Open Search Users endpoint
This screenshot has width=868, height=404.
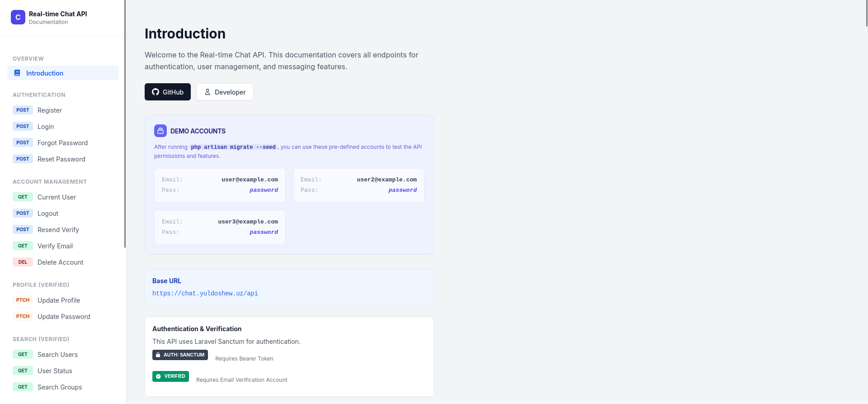tap(57, 355)
